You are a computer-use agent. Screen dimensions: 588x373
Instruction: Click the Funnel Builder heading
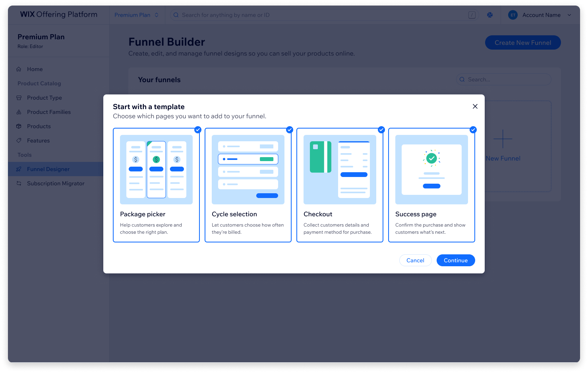pyautogui.click(x=167, y=42)
